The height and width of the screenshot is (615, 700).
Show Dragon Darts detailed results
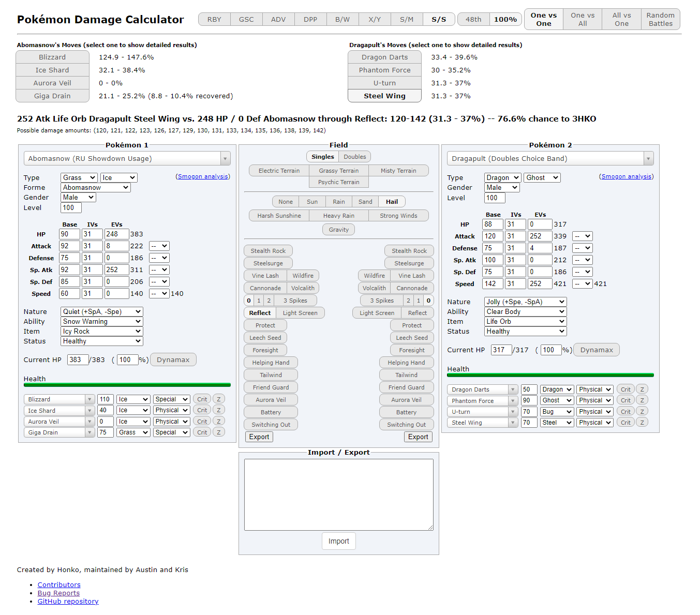click(384, 57)
